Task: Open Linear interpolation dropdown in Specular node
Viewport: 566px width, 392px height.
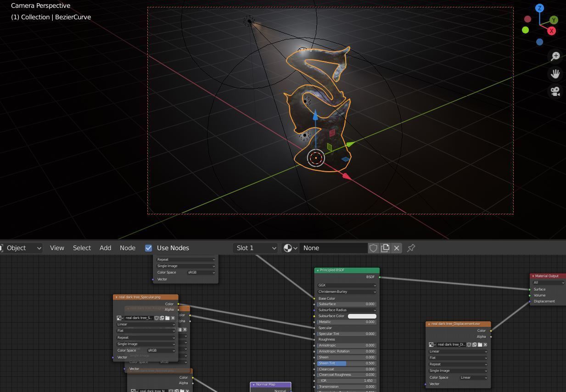Action: click(146, 324)
